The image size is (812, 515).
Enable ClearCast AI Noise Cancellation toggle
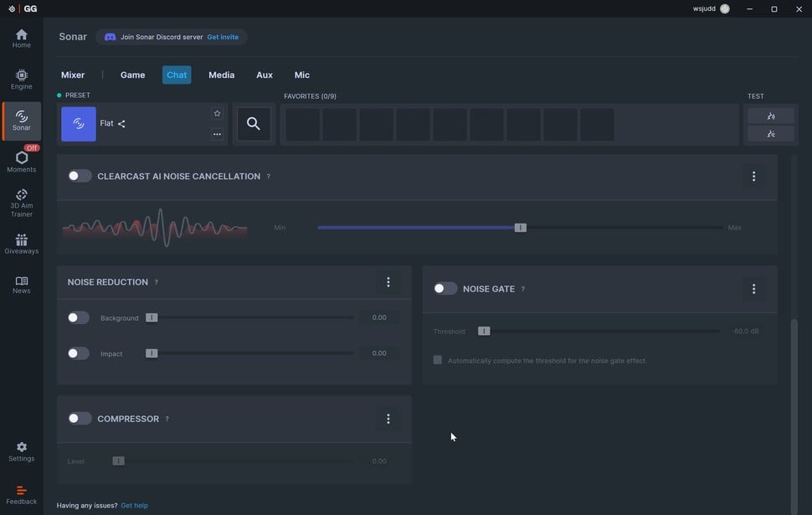(x=80, y=176)
